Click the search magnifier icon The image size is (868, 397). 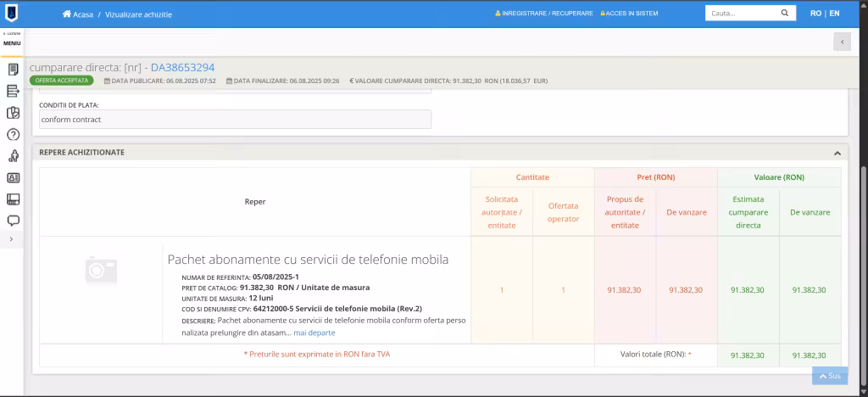(784, 14)
